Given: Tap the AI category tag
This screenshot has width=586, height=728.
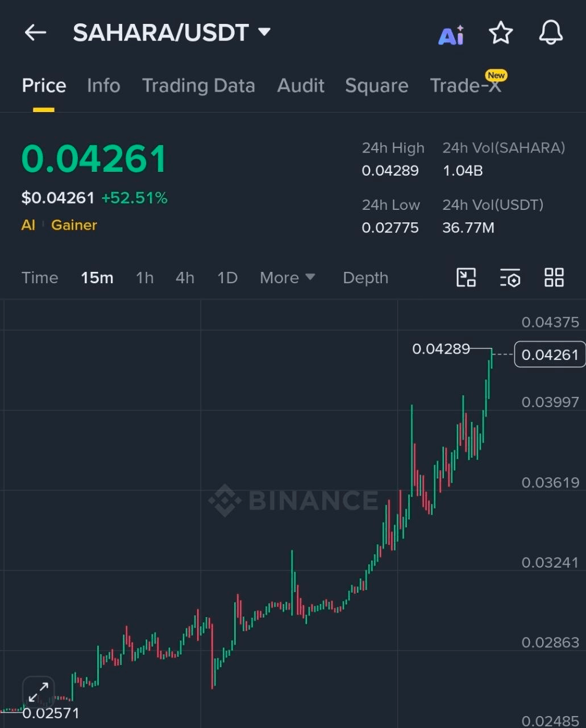Looking at the screenshot, I should [28, 225].
